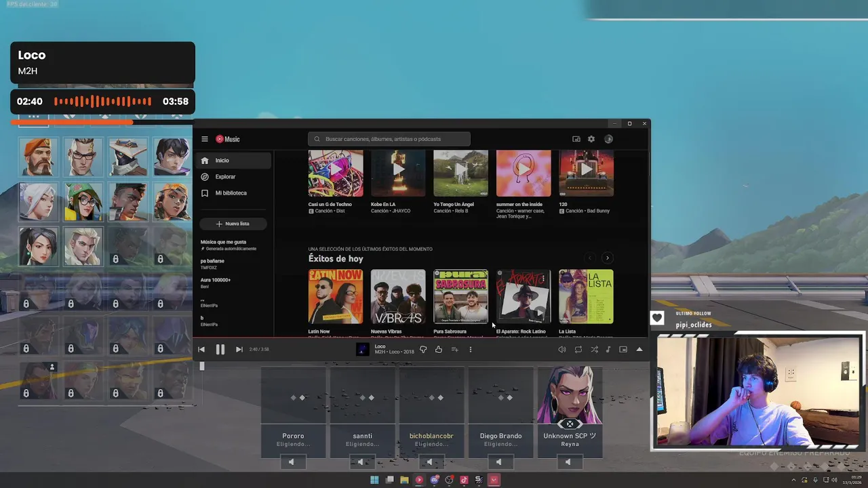The height and width of the screenshot is (488, 868).
Task: Mute sannti's voice chat
Action: coord(361,462)
